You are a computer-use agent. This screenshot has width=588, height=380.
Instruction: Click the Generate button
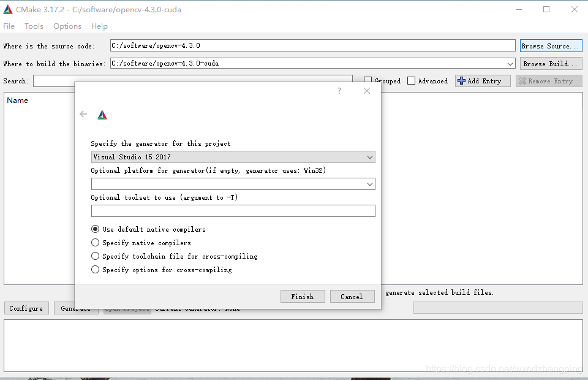76,308
